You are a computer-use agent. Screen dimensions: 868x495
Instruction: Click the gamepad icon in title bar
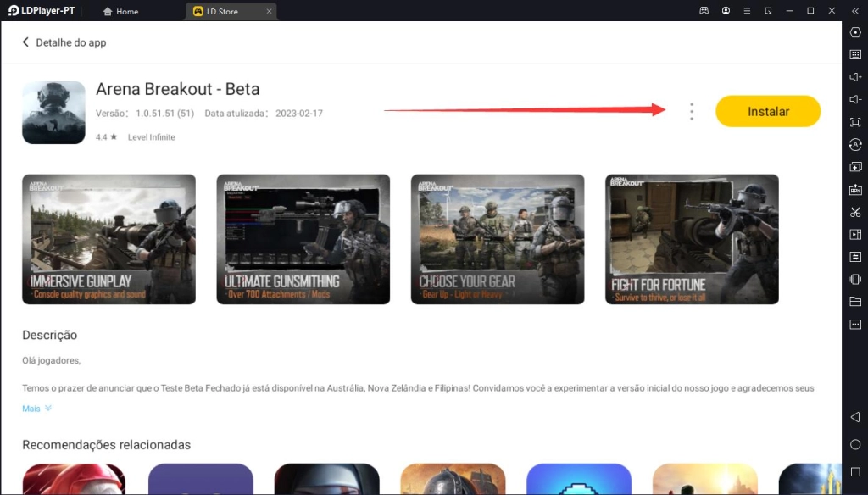coord(704,11)
